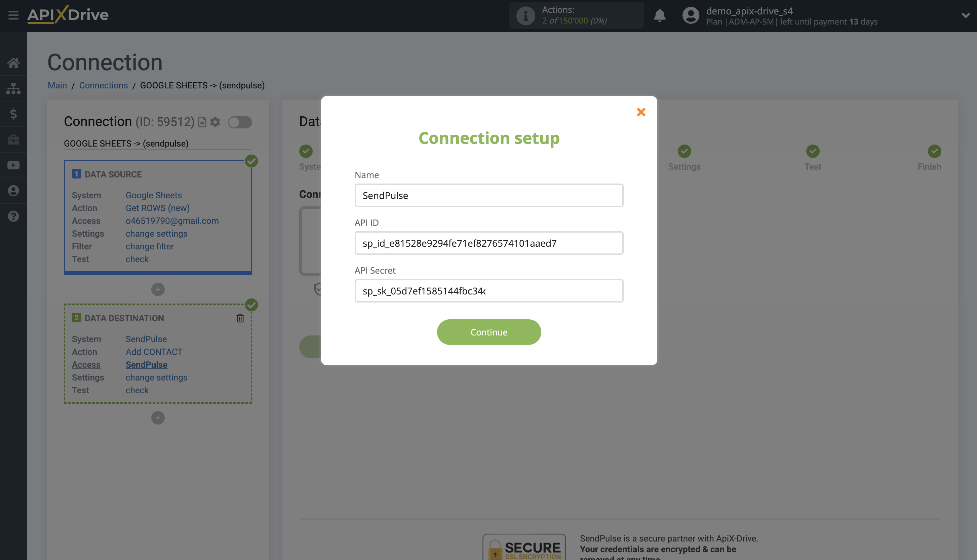Image resolution: width=977 pixels, height=560 pixels.
Task: Add step after the data destination block
Action: [x=158, y=418]
